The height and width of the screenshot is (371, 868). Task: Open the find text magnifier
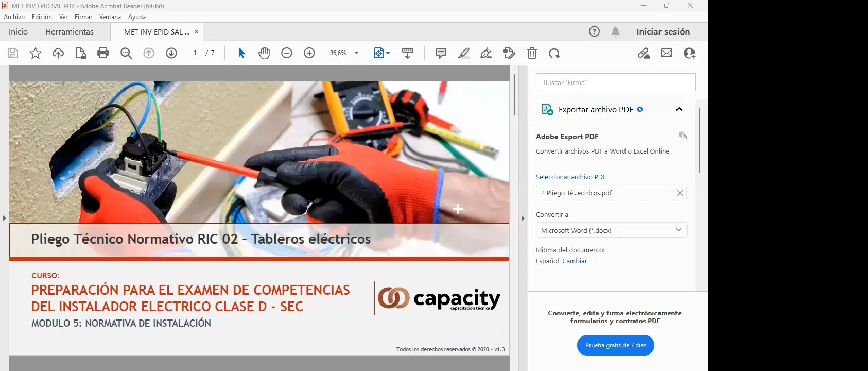tap(126, 53)
